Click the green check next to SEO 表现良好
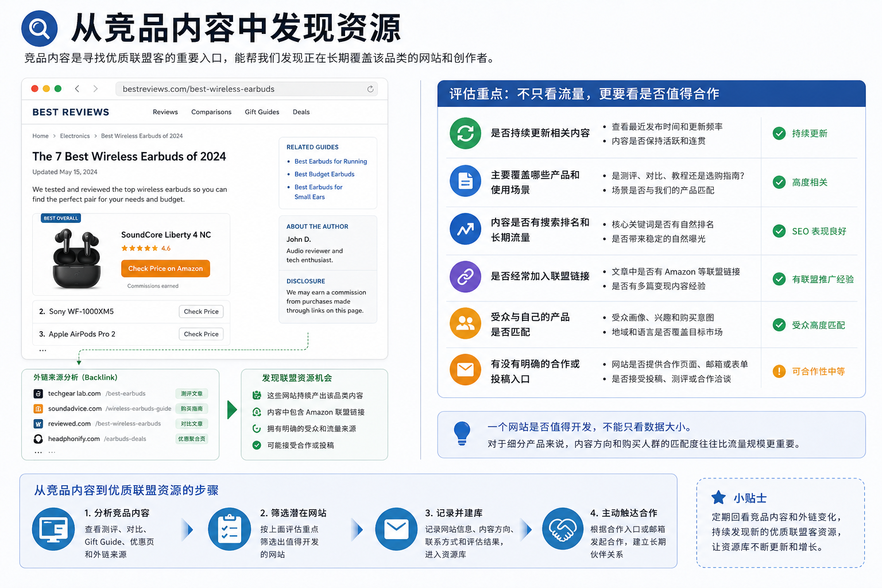 click(779, 231)
